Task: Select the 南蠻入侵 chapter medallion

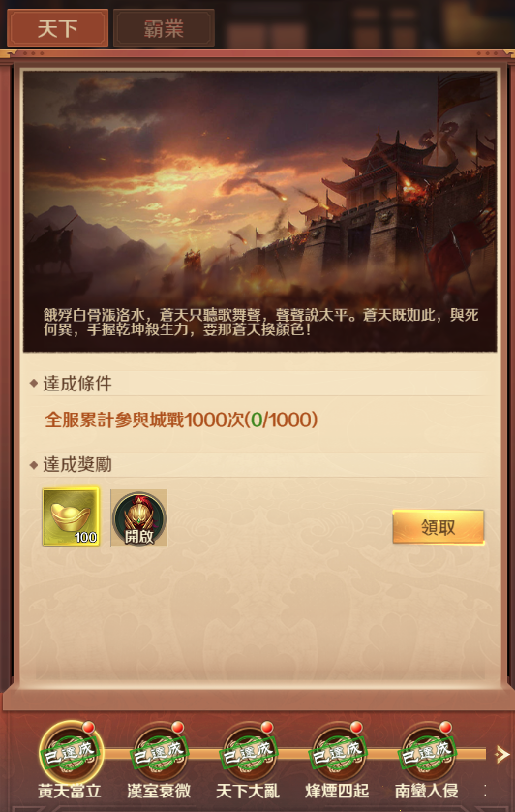Action: pyautogui.click(x=428, y=754)
